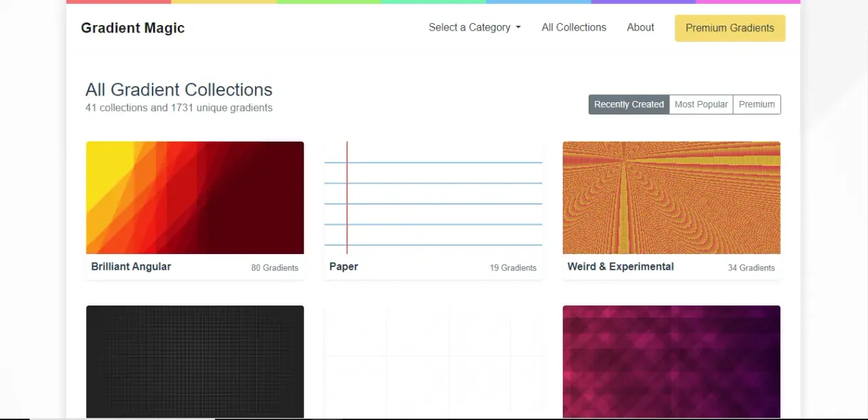868x420 pixels.
Task: Sort collections by Most Popular
Action: pos(701,104)
